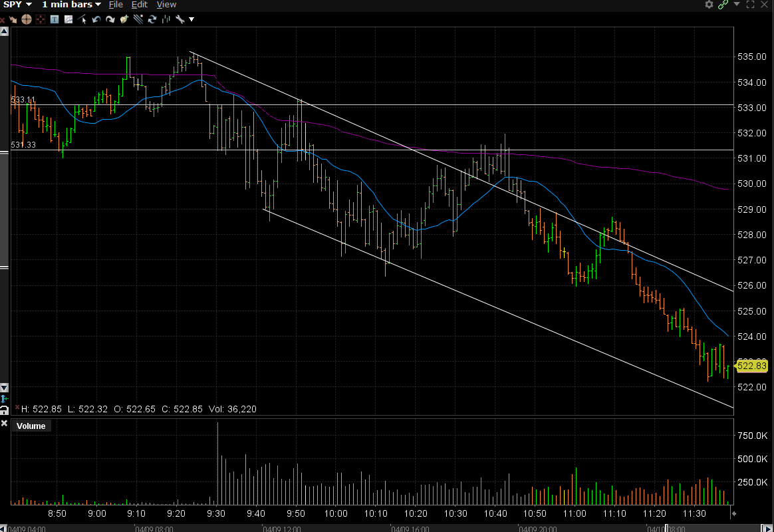Click the 533.11 horizontal line label
The width and height of the screenshot is (774, 532).
tap(23, 100)
